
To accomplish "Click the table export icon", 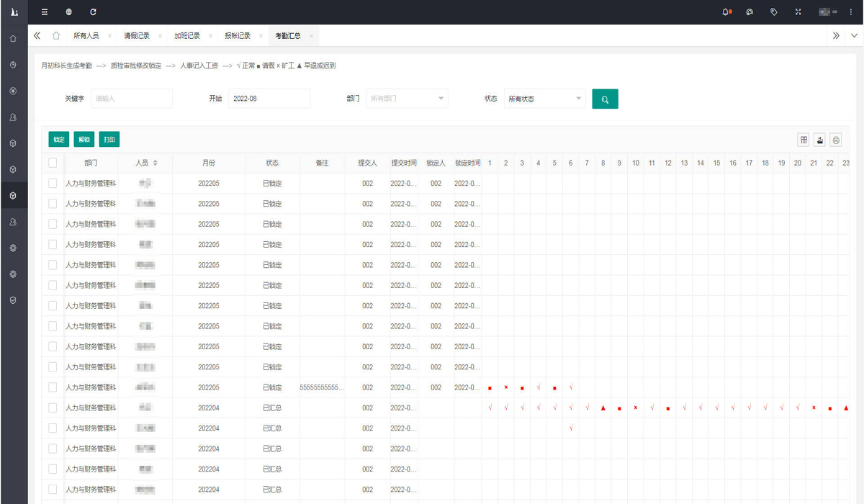I will (x=819, y=140).
